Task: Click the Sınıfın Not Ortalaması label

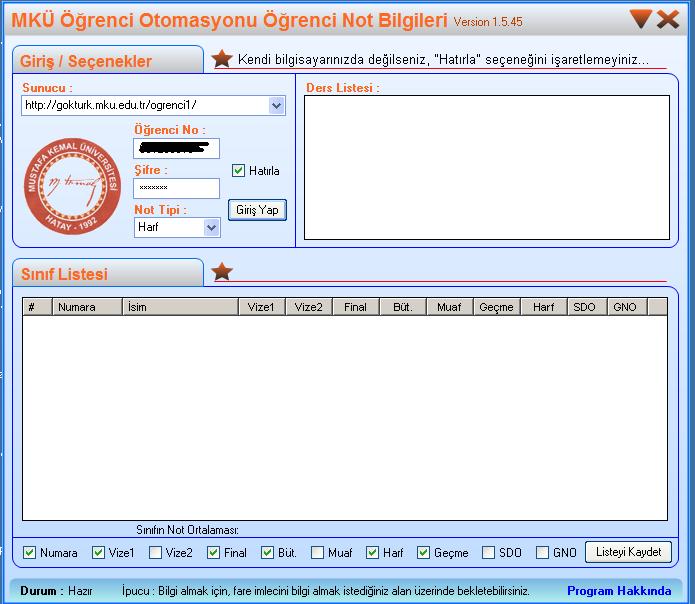Action: coord(187,530)
